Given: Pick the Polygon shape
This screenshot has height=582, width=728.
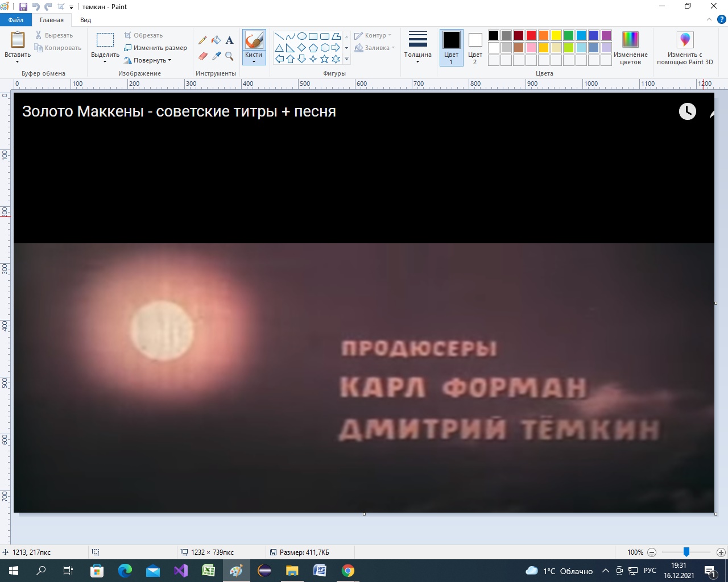Looking at the screenshot, I should (336, 36).
